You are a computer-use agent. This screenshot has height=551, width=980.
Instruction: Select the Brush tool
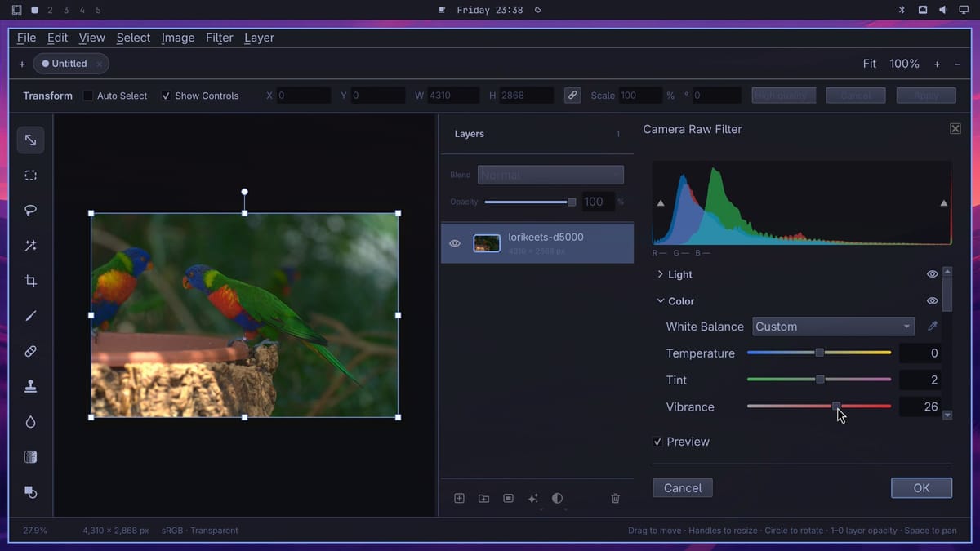pyautogui.click(x=30, y=316)
